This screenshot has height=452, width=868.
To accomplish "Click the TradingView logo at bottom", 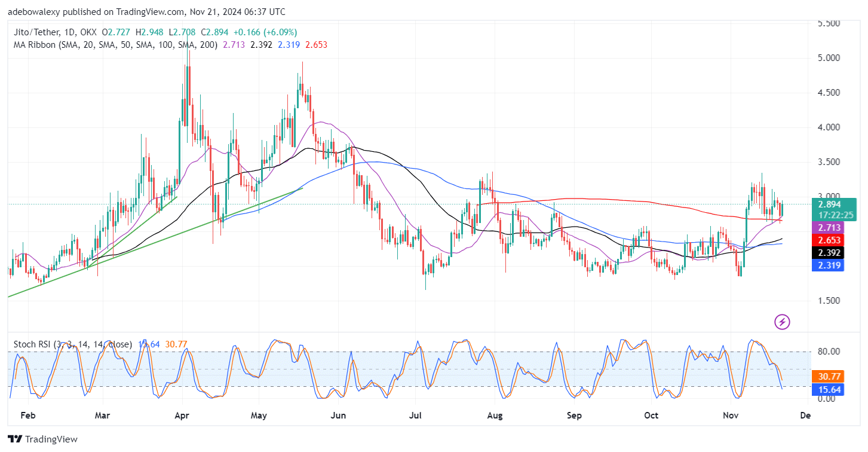I will [43, 439].
